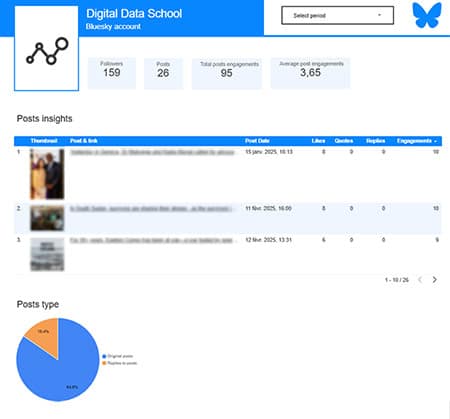Viewport: 450px width, 419px height.
Task: Open the post link in row 1
Action: click(152, 152)
